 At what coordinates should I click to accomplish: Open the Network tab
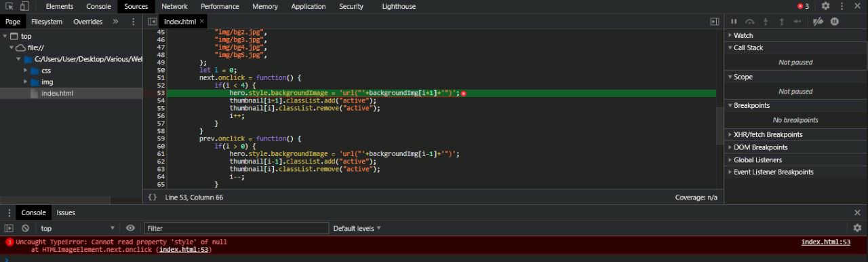(174, 6)
